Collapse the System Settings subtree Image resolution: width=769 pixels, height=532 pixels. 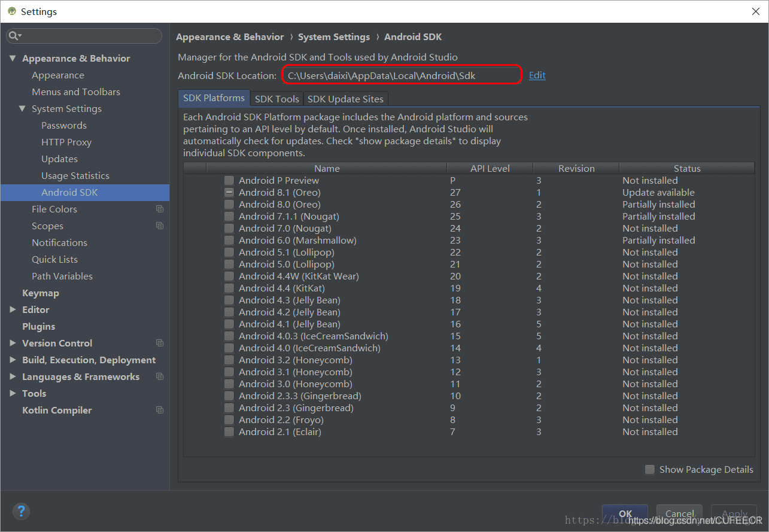(22, 108)
